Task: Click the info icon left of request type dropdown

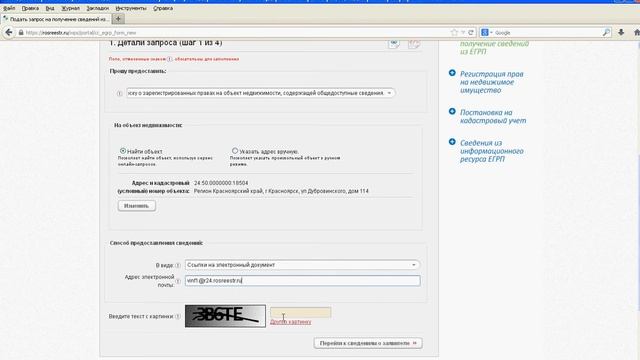Action: pos(120,93)
